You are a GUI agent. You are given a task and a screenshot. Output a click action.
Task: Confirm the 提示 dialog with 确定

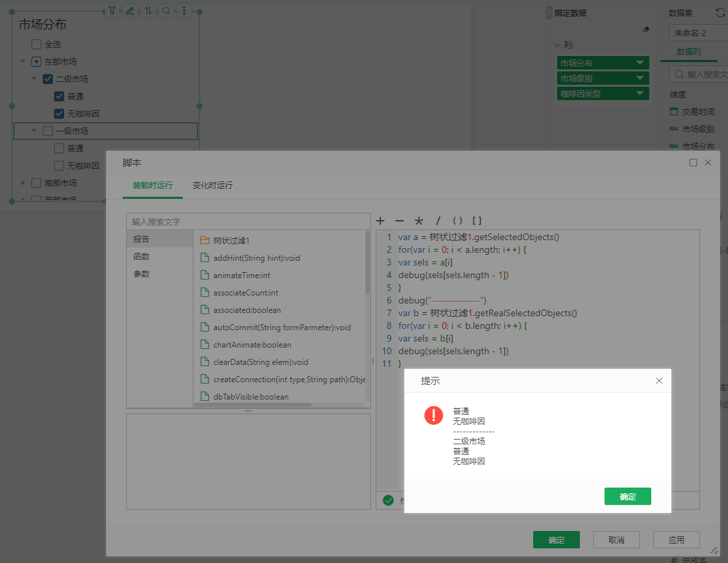coord(627,496)
